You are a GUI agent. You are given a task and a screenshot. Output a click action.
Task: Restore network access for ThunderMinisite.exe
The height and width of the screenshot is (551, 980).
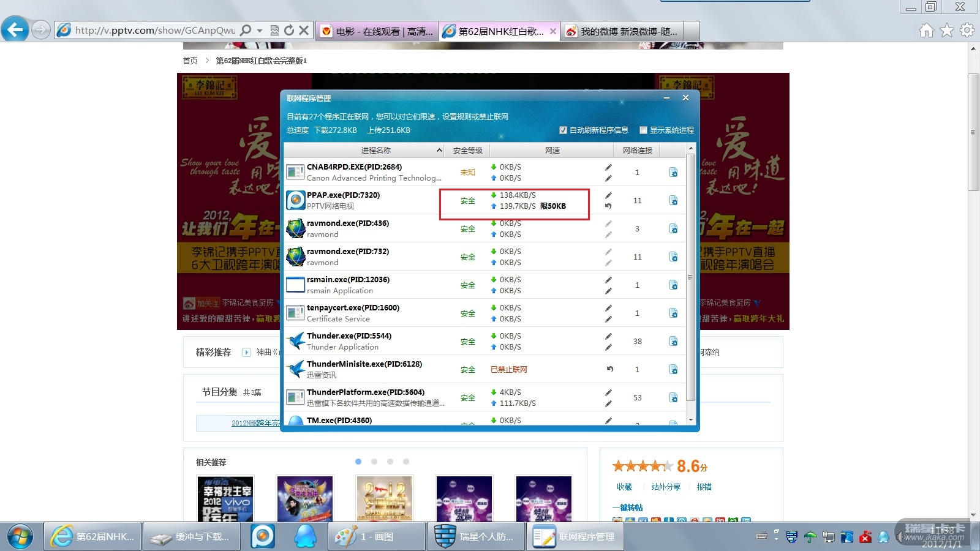609,369
